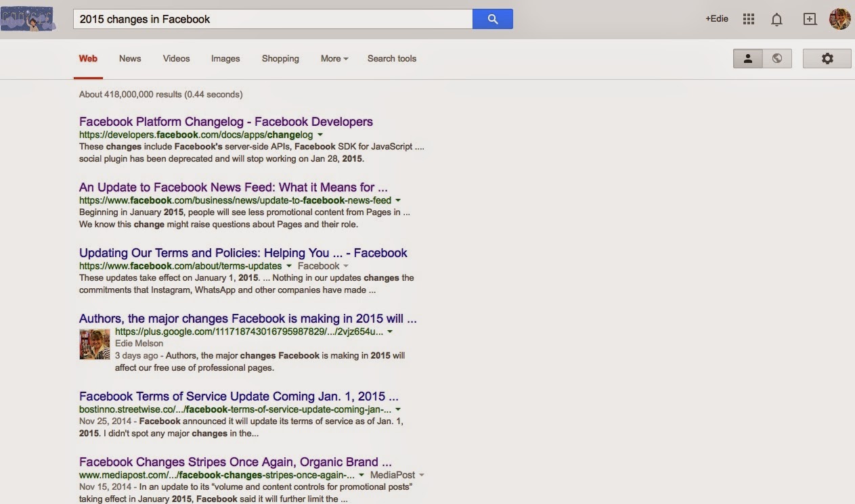Click the bostinno.streetwise.co green URL text
The height and width of the screenshot is (504, 855).
coord(236,410)
